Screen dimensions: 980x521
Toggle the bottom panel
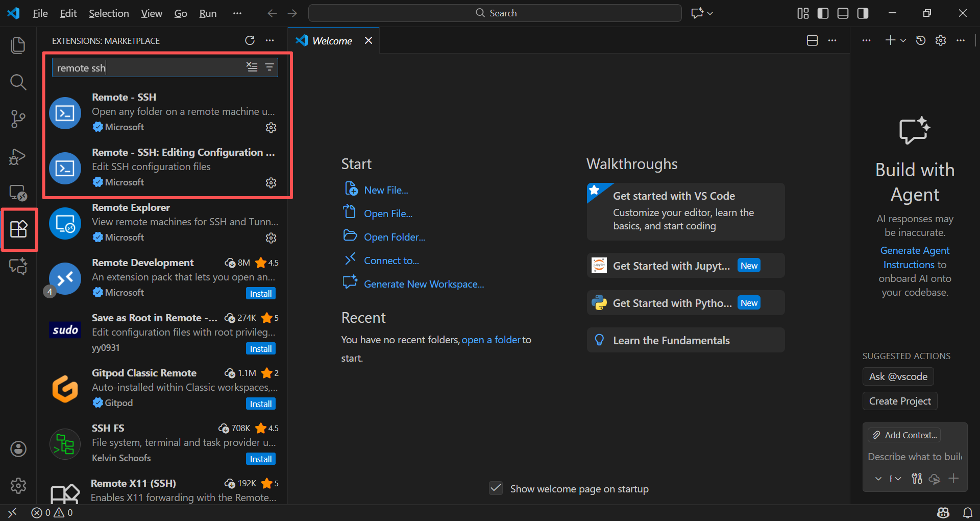[843, 13]
